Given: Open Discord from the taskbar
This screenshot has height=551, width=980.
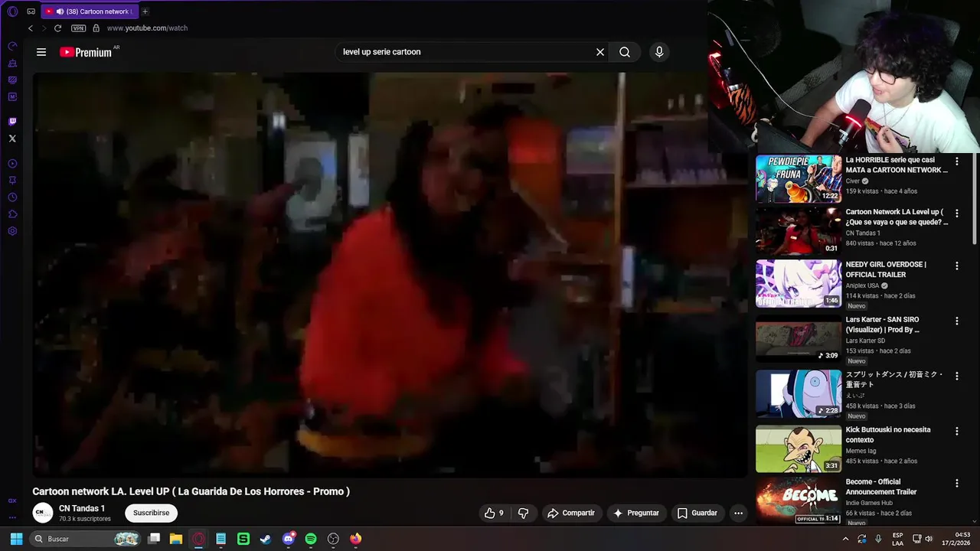Looking at the screenshot, I should pos(288,539).
